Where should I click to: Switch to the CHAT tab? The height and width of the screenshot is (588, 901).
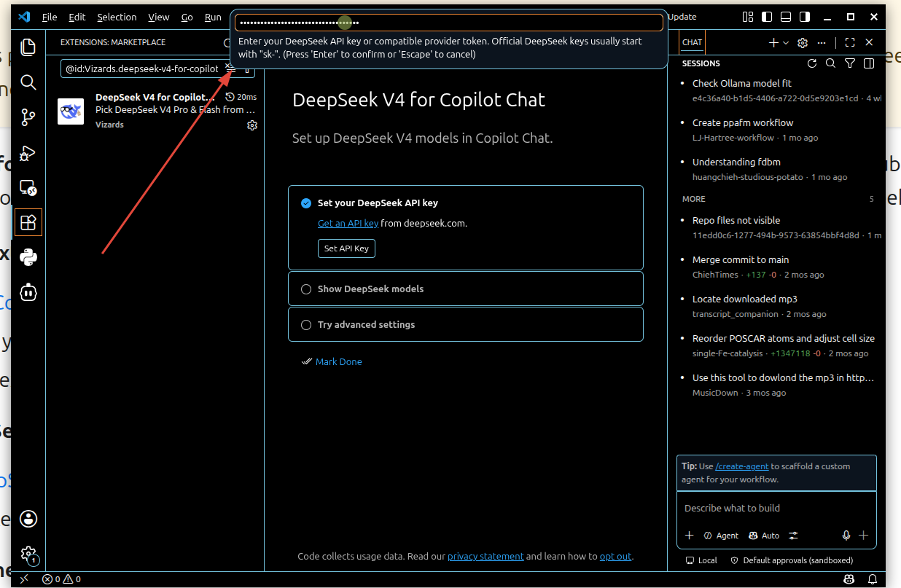coord(692,43)
